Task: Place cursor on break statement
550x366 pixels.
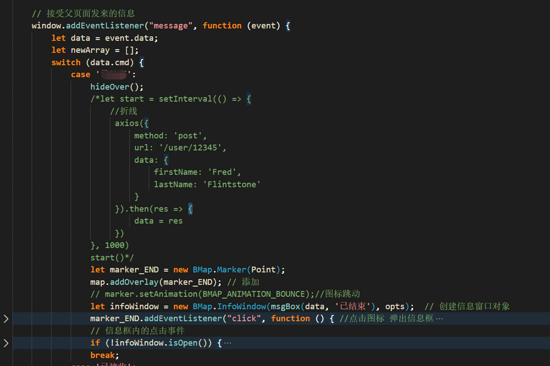Action: click(105, 355)
